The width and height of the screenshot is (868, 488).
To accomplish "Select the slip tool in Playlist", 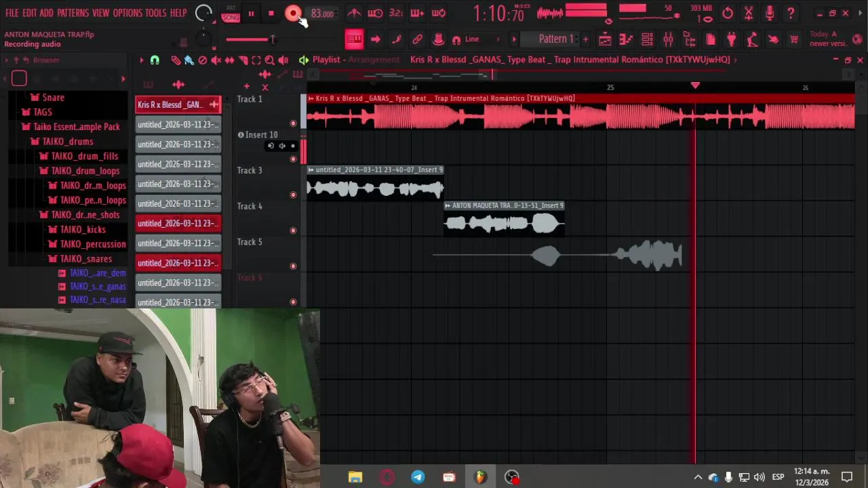I will (x=229, y=60).
